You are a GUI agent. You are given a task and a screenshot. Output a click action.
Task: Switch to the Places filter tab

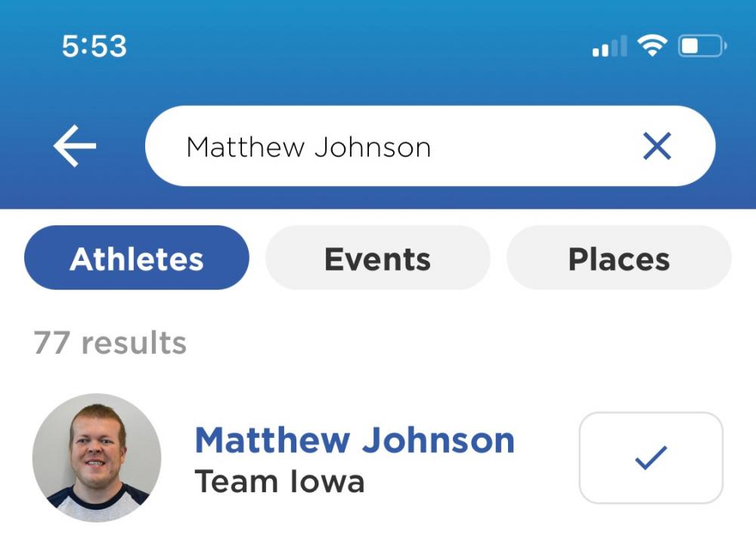(x=619, y=258)
